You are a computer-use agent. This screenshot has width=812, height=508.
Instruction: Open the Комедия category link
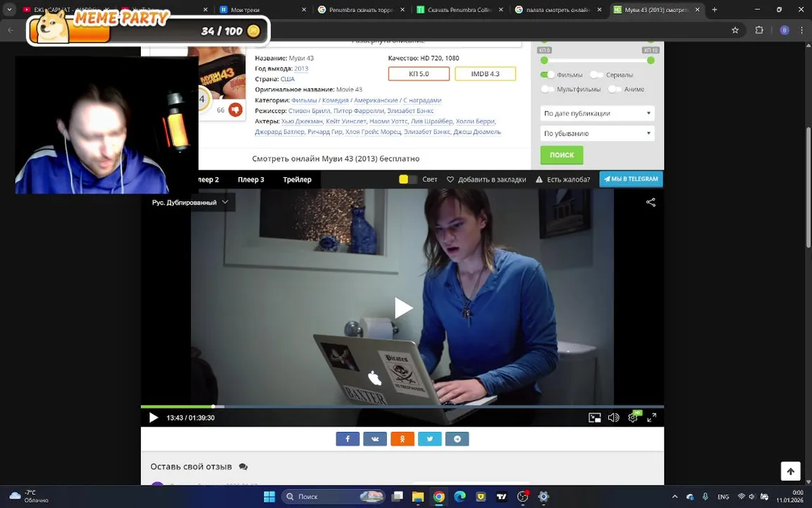(x=335, y=100)
